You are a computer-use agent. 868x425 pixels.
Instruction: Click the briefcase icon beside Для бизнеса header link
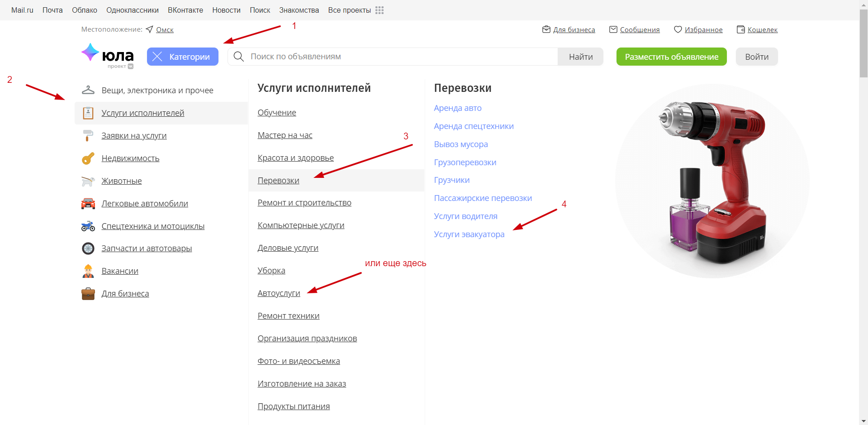(546, 29)
